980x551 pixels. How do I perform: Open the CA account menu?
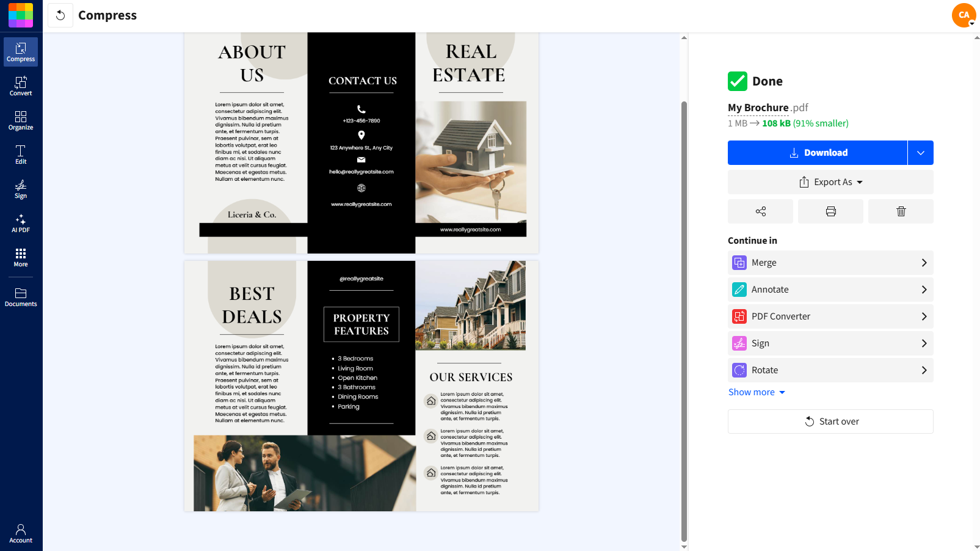(963, 15)
